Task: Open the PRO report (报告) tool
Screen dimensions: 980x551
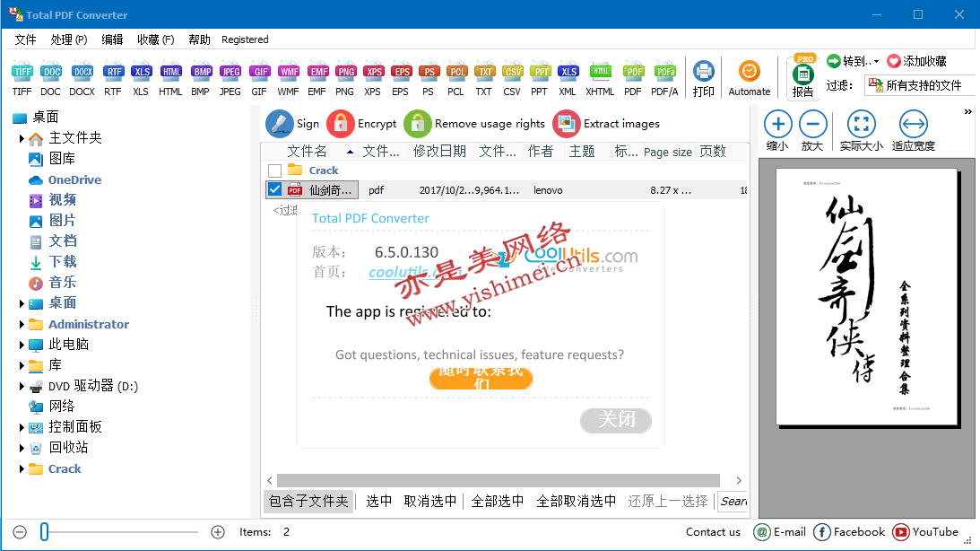Action: coord(803,76)
